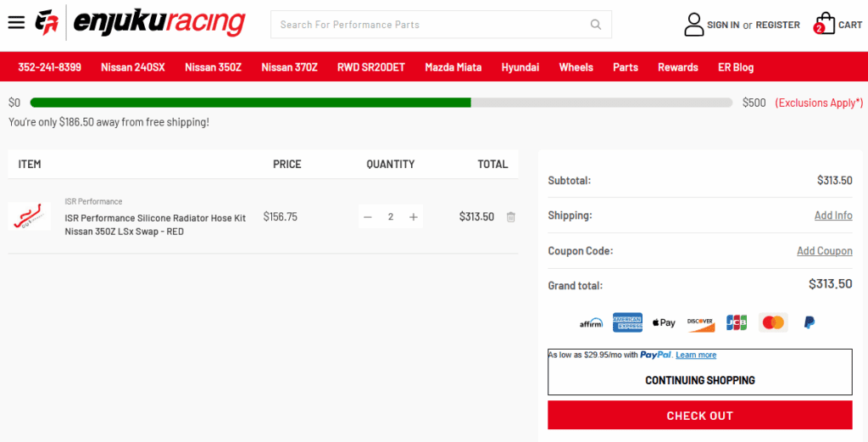Open the RWD SR20DET menu
The width and height of the screenshot is (868, 442).
tap(371, 68)
